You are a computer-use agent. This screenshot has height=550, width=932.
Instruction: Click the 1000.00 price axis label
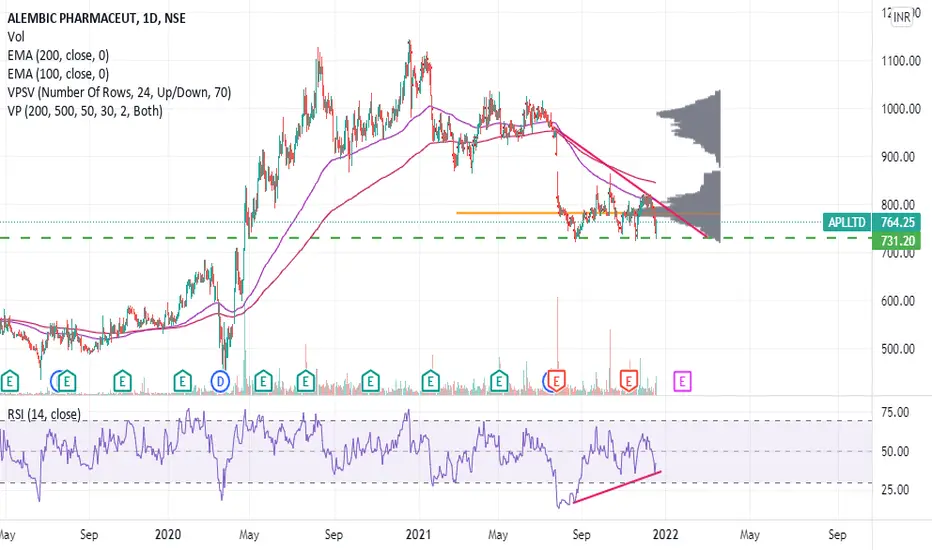click(x=901, y=109)
